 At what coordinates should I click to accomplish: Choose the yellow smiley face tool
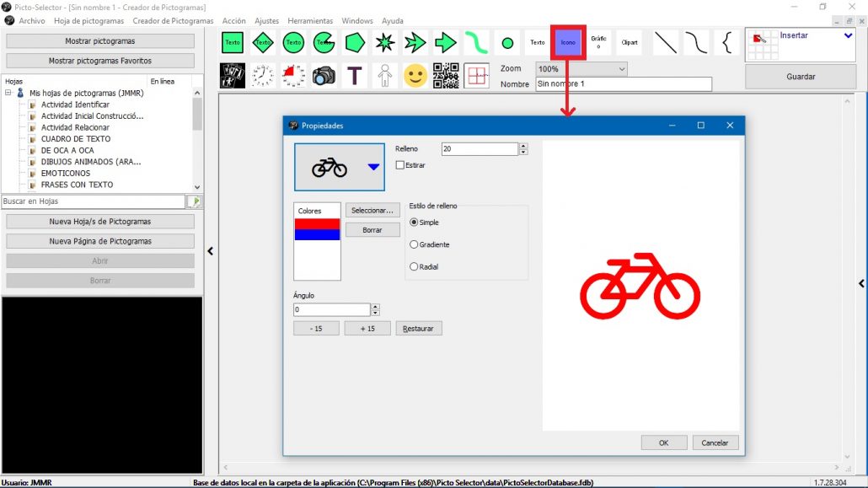(x=415, y=75)
